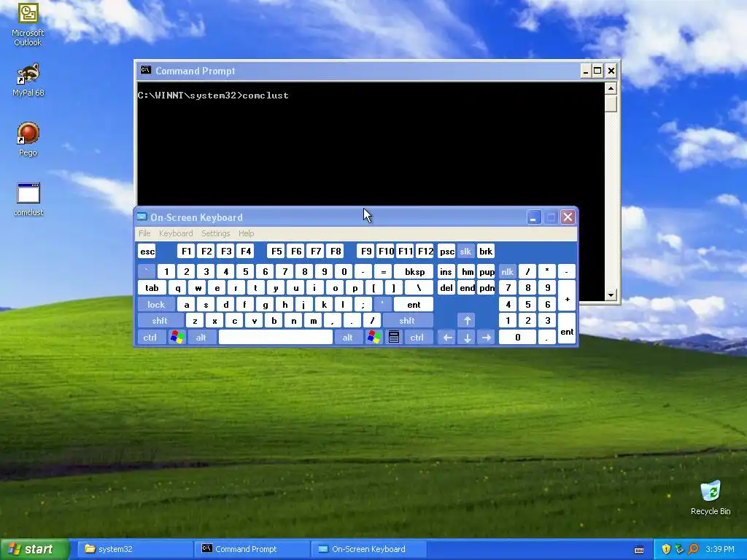Toggle the lock (caps lock) key
The height and width of the screenshot is (560, 747).
pos(156,304)
